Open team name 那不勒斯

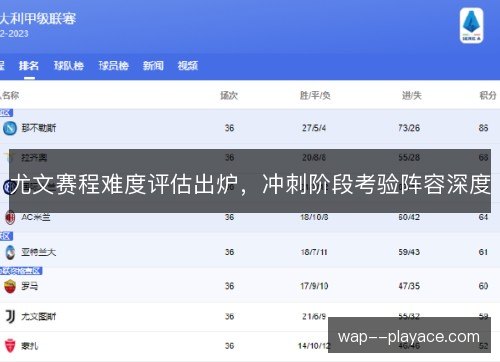pos(39,128)
